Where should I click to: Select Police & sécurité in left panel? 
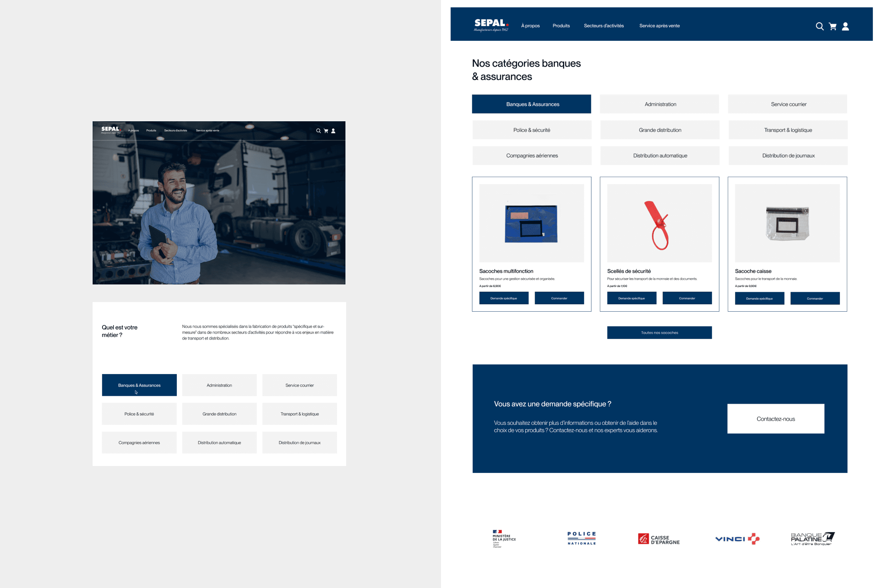point(139,414)
